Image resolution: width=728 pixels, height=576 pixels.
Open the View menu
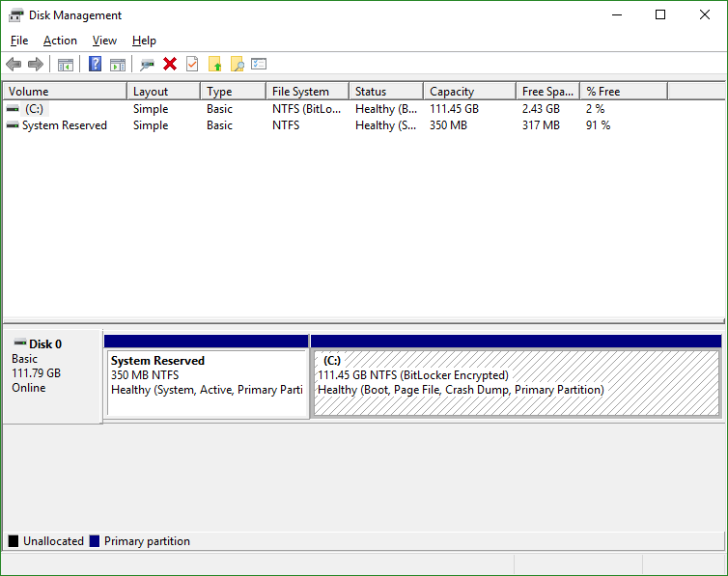click(104, 41)
